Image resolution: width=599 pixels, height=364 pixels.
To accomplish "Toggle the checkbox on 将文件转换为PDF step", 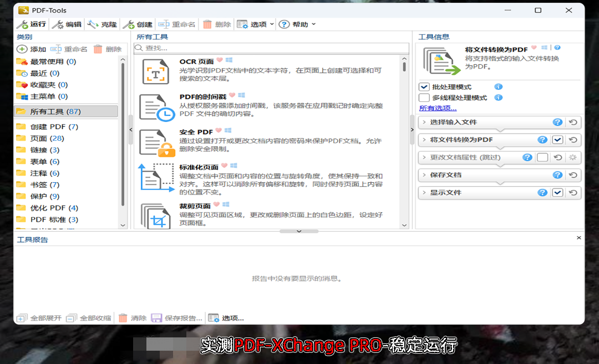I will click(x=557, y=140).
